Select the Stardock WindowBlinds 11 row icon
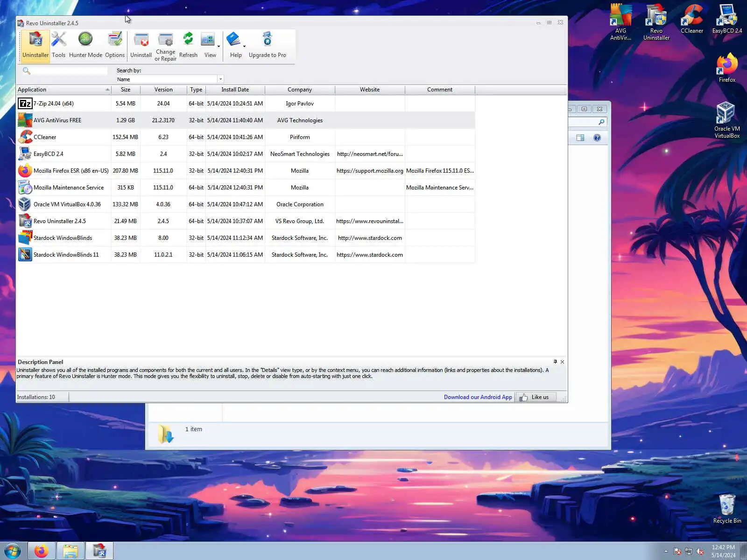The image size is (747, 560). (25, 255)
